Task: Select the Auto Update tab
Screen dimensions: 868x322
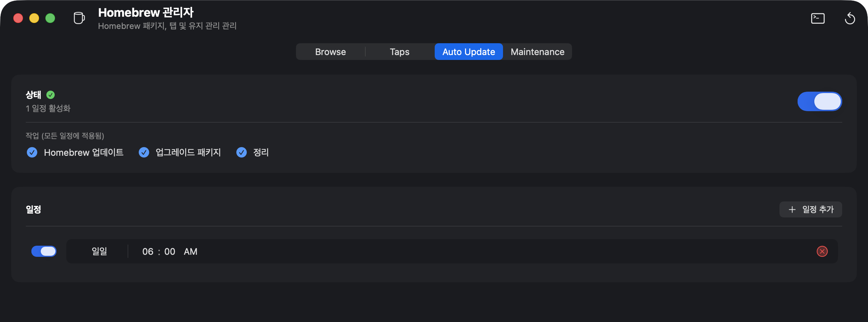Action: (469, 52)
